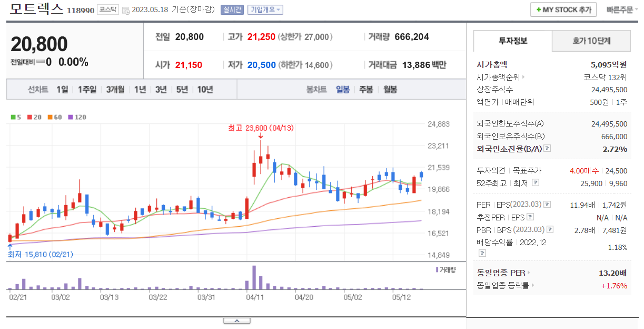Open the 기업개요 dropdown

click(265, 10)
